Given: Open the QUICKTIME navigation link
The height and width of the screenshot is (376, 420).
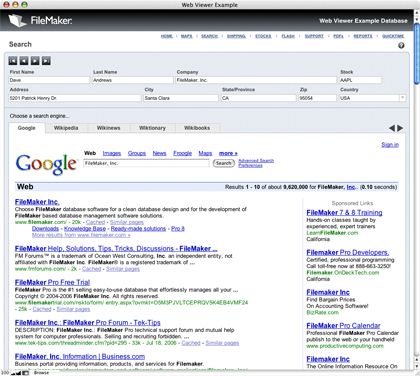Looking at the screenshot, I should [x=393, y=36].
